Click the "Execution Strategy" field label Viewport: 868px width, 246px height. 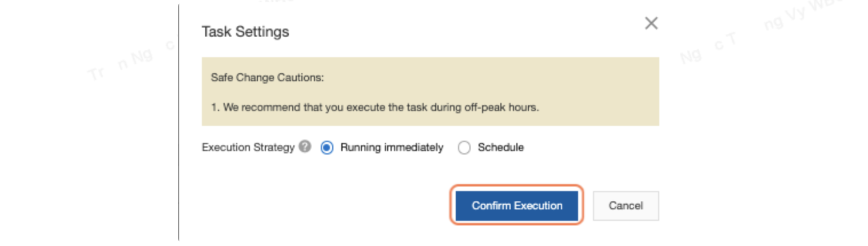248,148
